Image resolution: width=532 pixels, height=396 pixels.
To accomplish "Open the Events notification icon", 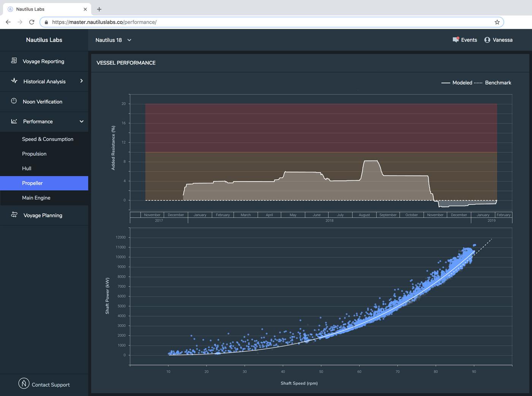I will tap(456, 39).
